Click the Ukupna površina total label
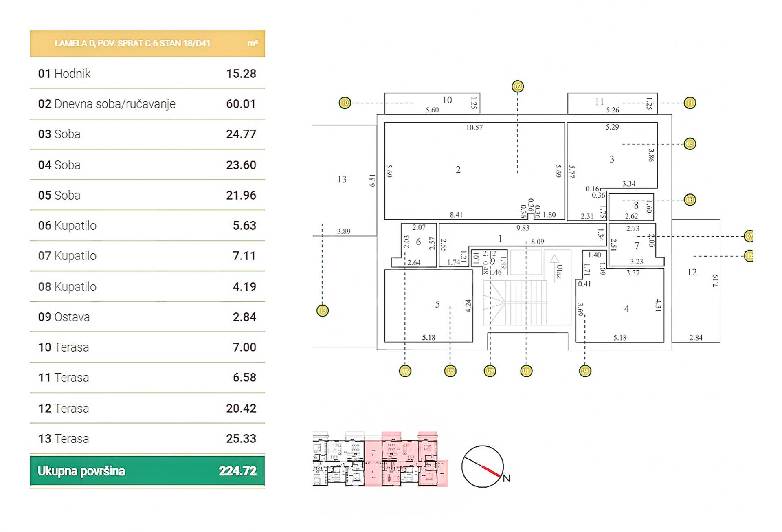 tap(81, 471)
